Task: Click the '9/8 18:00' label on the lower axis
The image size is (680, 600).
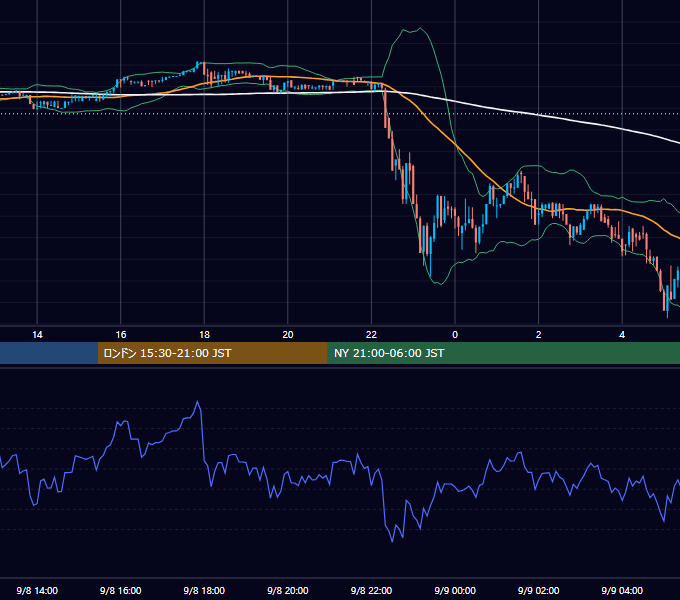Action: (x=204, y=590)
